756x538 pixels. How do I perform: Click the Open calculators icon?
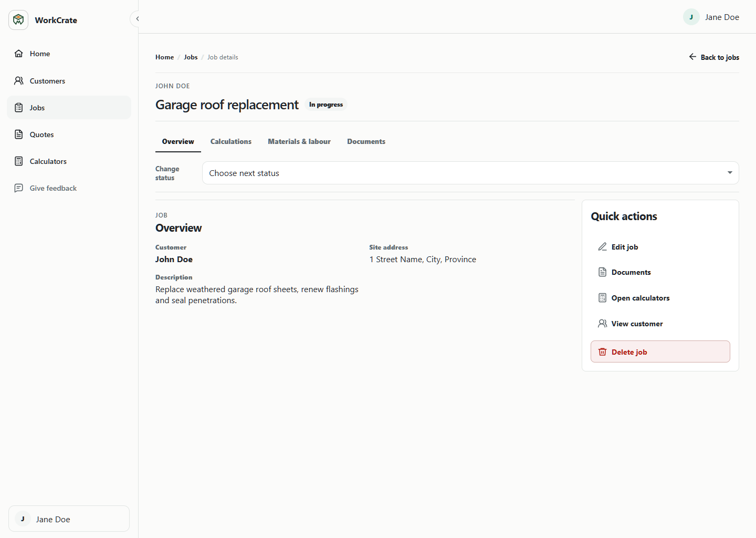[x=602, y=298]
